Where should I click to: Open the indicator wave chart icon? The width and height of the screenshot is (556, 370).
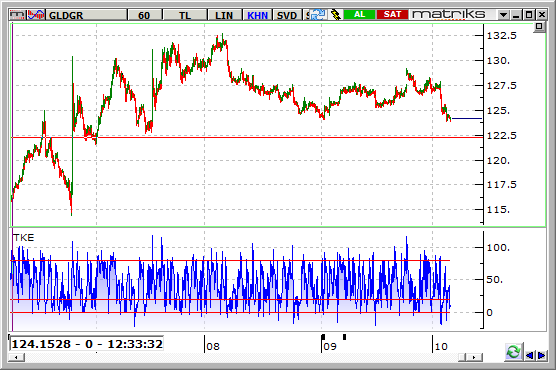[x=36, y=15]
